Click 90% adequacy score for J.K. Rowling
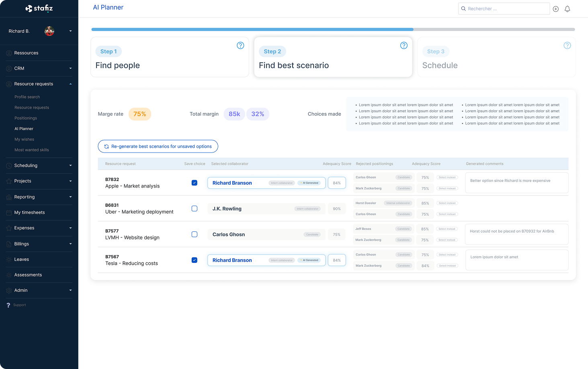The width and height of the screenshot is (588, 369). [337, 209]
